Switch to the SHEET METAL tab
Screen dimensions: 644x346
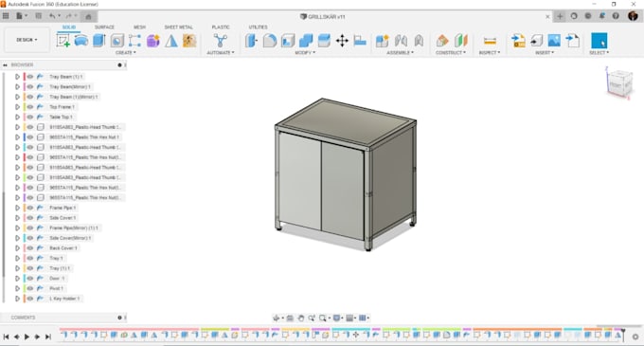point(178,27)
